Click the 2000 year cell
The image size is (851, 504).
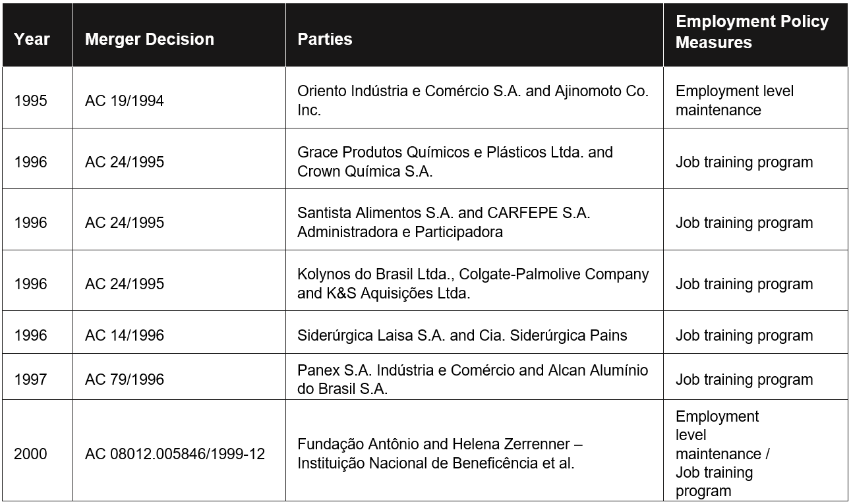38,451
